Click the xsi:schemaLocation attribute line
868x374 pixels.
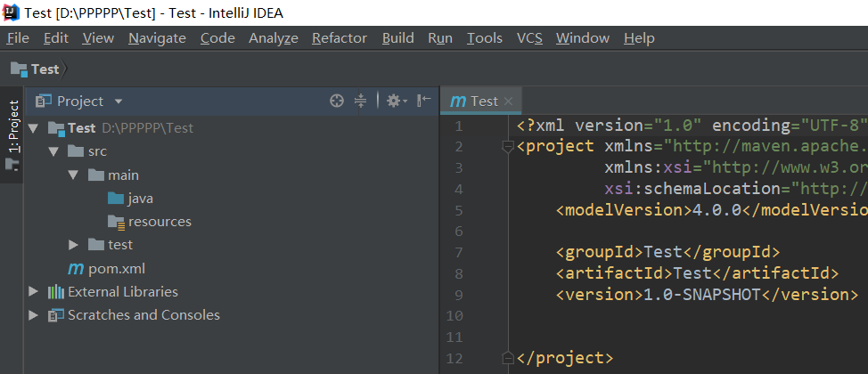pyautogui.click(x=736, y=189)
